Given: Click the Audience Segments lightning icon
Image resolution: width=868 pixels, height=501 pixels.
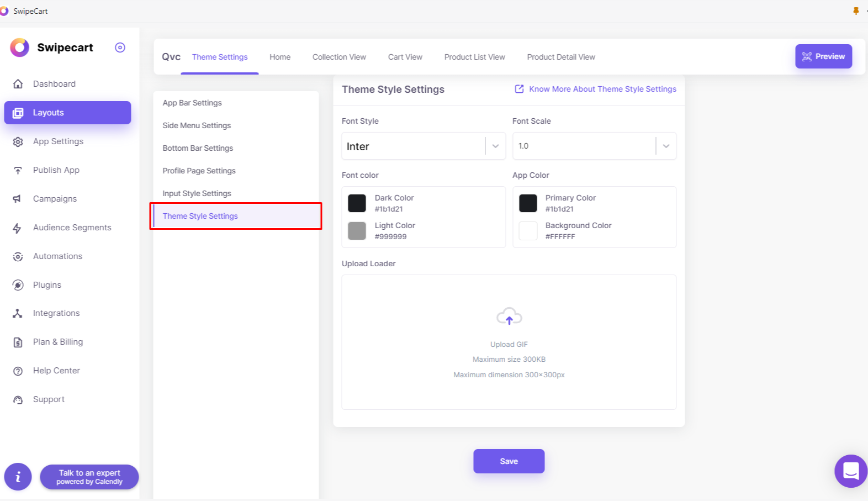Looking at the screenshot, I should (x=18, y=228).
